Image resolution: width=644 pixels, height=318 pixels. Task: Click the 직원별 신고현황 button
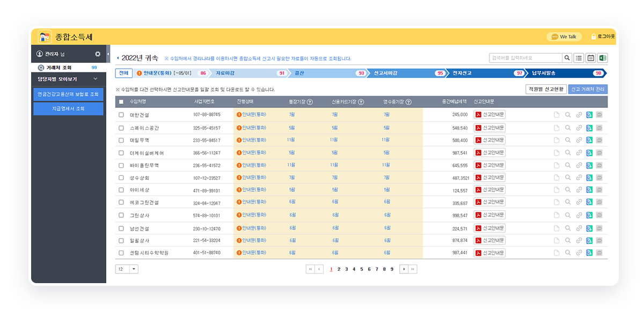[x=546, y=90]
